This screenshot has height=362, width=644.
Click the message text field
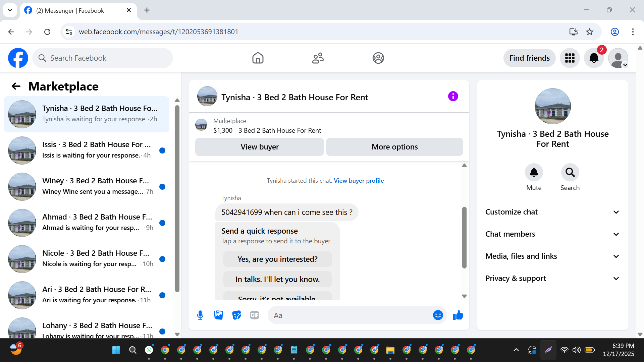349,315
